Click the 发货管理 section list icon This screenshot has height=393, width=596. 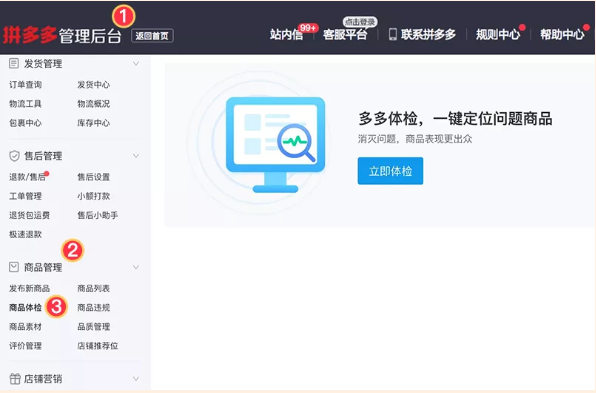(14, 63)
